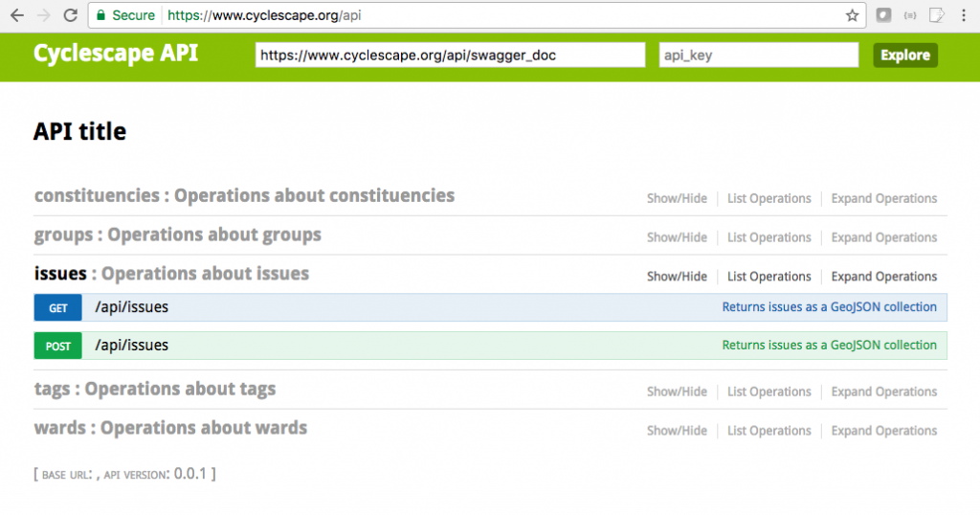Expand the groups operations heading
Image resolution: width=980 pixels, height=515 pixels.
(177, 235)
